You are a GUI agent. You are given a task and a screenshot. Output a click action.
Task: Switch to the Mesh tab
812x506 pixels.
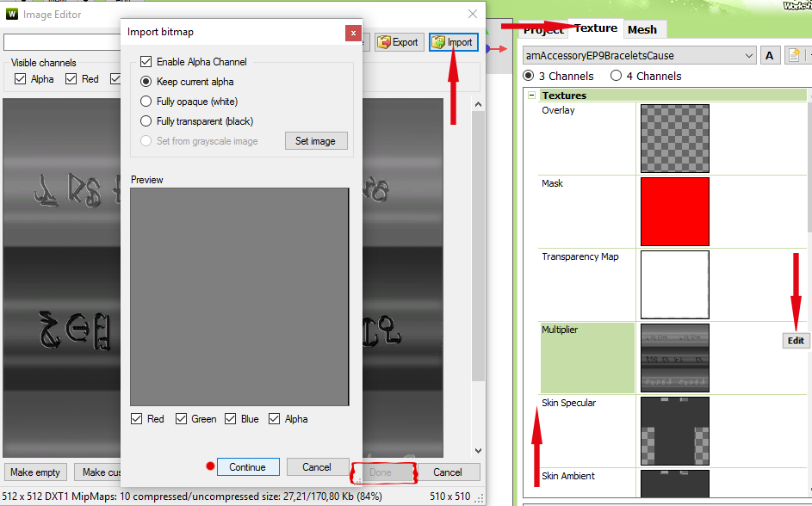point(642,29)
